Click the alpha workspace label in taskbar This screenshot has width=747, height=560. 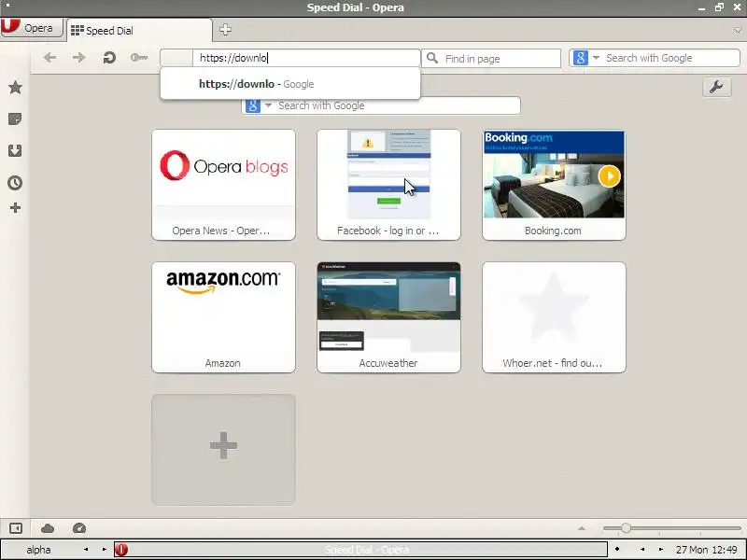pyautogui.click(x=38, y=550)
